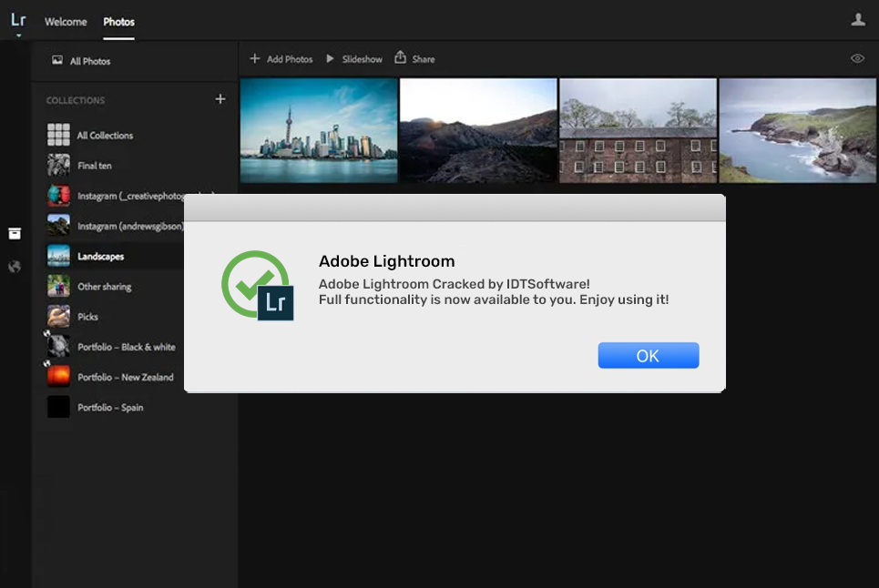The width and height of the screenshot is (879, 588).
Task: Click the Landscapes collection thumbnail
Action: 58,256
